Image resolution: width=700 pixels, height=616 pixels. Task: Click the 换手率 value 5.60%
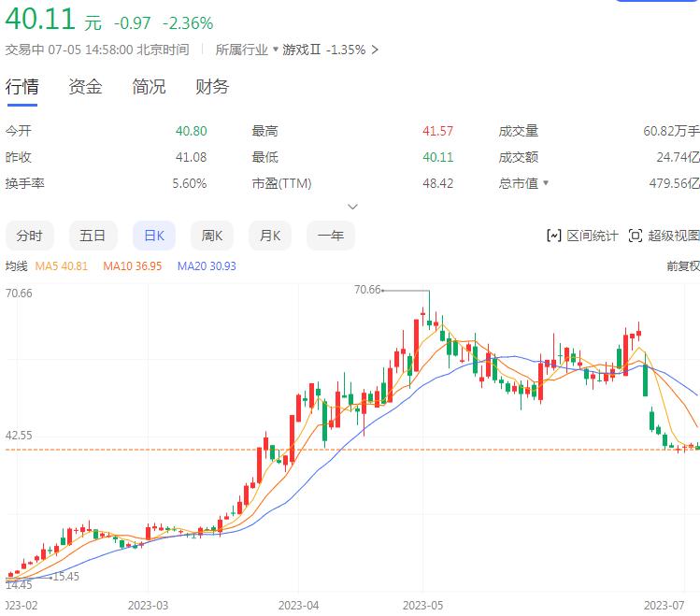coord(190,183)
